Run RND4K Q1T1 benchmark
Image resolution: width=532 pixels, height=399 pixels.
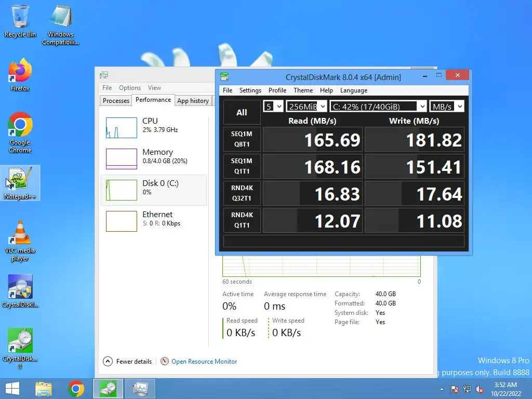point(242,220)
